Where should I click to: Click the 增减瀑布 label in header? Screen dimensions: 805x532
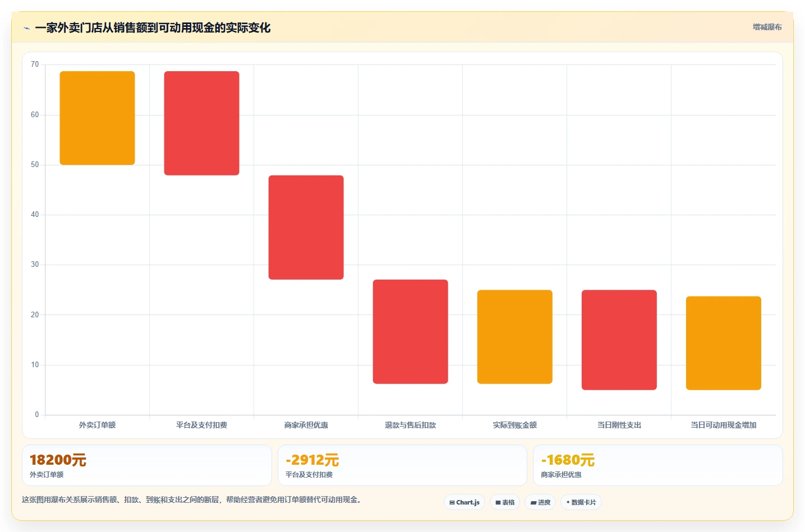(x=767, y=27)
